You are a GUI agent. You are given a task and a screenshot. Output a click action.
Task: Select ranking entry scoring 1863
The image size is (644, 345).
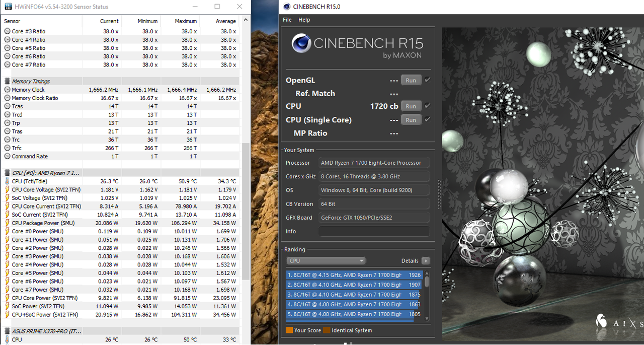point(354,304)
